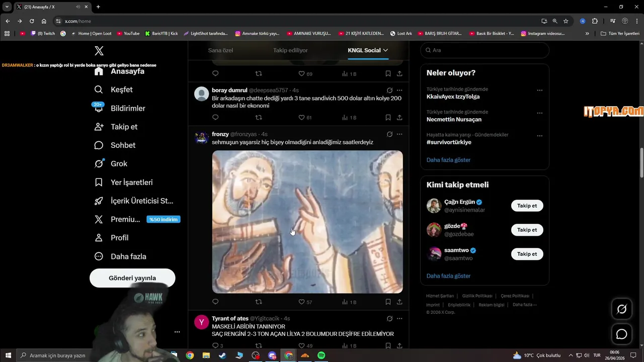This screenshot has height=362, width=644.
Task: Open Windows Start menu
Action: click(8, 355)
